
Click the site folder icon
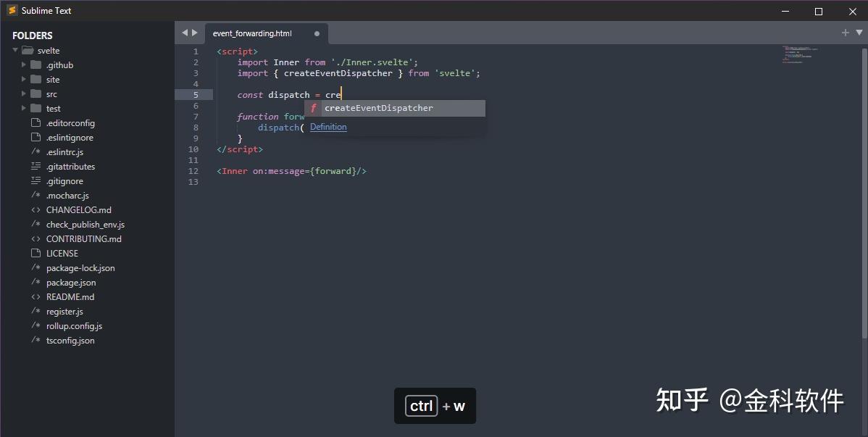coord(36,79)
